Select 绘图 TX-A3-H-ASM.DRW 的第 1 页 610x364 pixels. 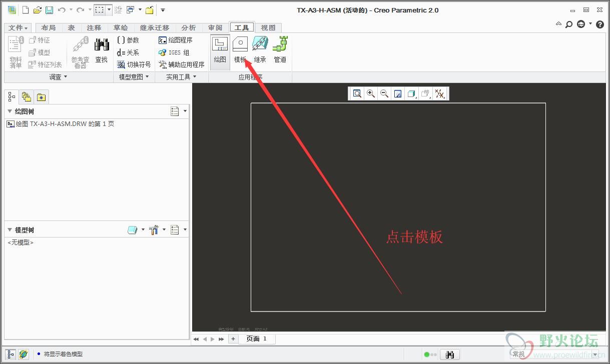pyautogui.click(x=60, y=124)
